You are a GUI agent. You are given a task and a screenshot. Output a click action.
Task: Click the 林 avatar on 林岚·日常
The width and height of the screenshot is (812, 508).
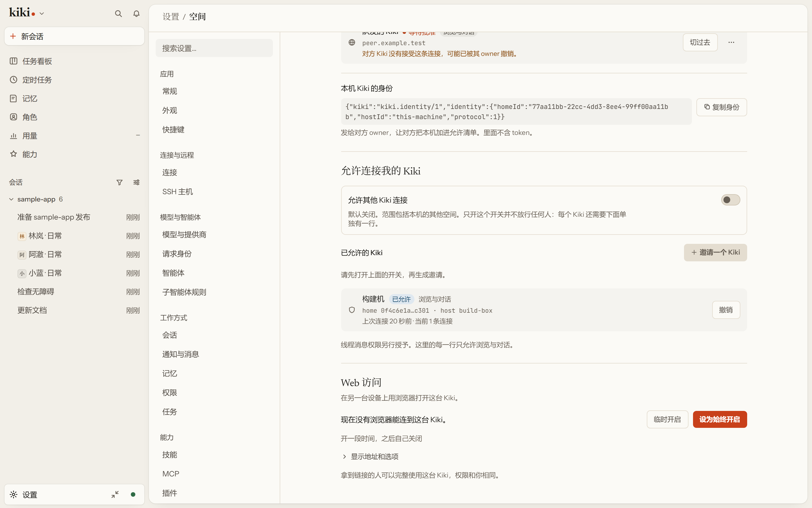22,236
